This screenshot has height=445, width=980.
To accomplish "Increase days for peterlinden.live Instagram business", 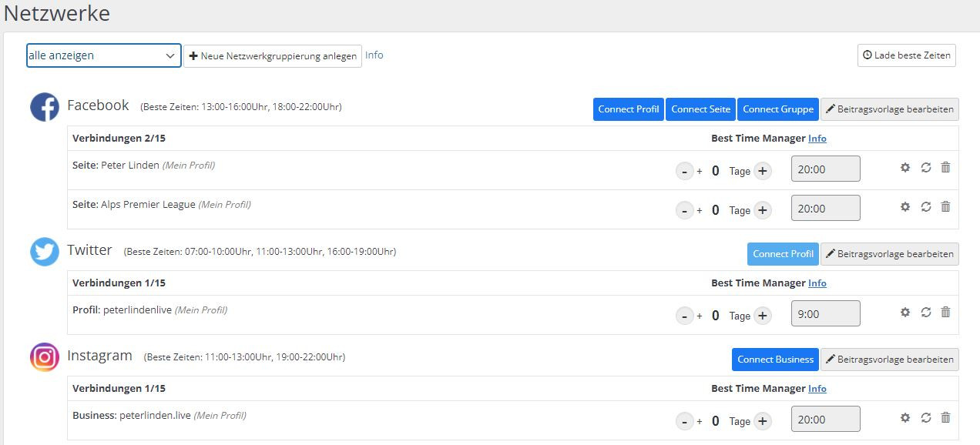I will [763, 421].
